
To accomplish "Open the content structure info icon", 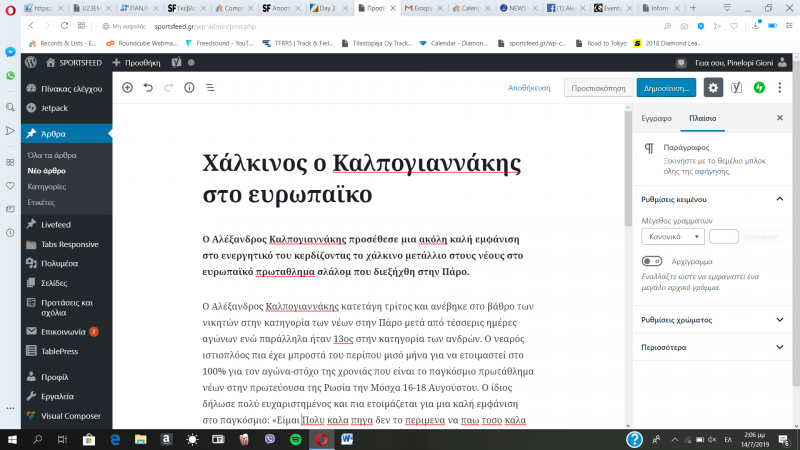I will (189, 88).
